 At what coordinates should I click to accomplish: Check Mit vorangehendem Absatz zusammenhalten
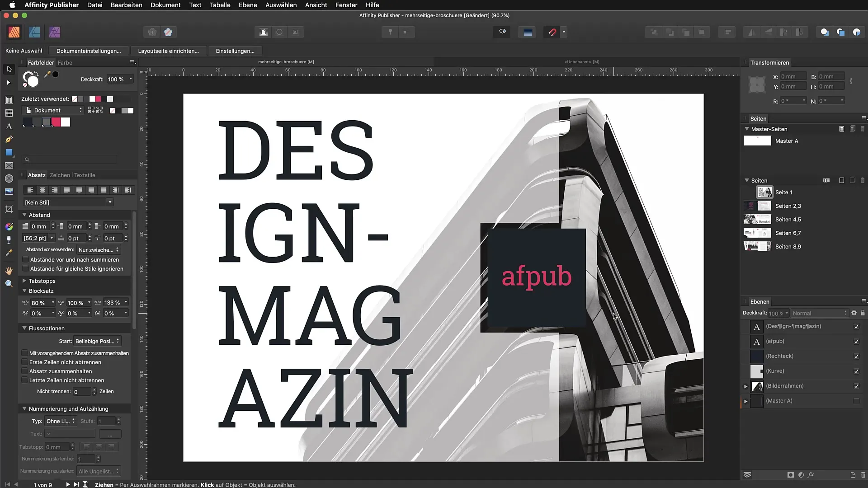click(x=25, y=353)
